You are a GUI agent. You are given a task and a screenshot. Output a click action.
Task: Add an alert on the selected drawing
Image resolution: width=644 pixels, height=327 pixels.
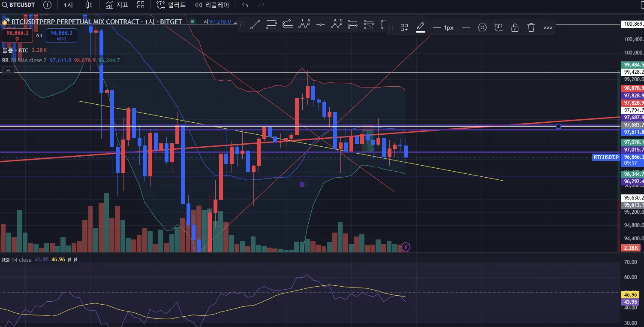499,27
